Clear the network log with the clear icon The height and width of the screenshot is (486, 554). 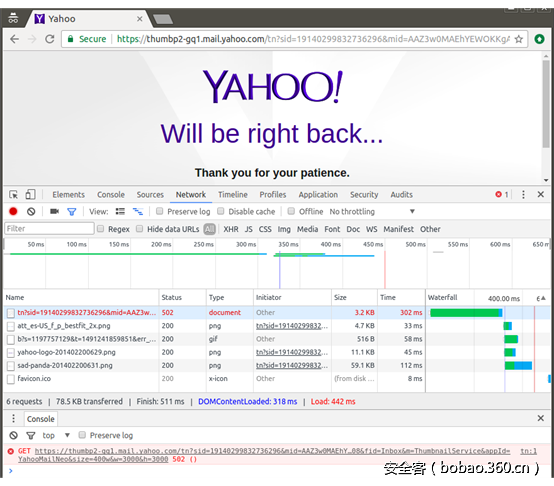click(x=31, y=212)
